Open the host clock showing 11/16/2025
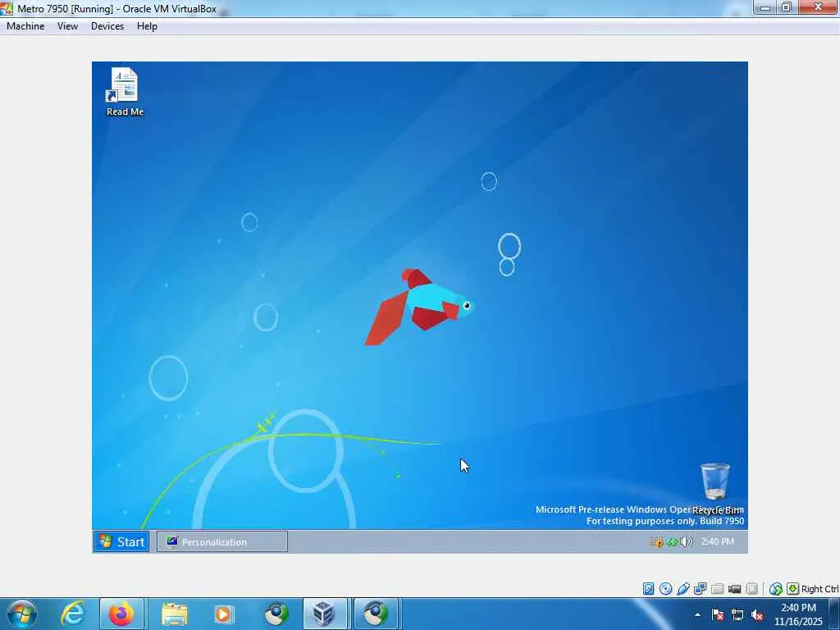Image resolution: width=840 pixels, height=630 pixels. (x=798, y=614)
